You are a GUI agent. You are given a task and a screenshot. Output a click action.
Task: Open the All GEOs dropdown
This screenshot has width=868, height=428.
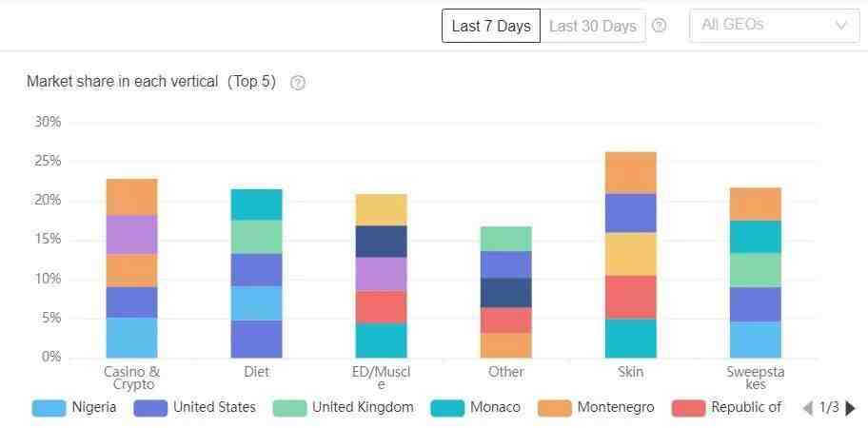(x=775, y=26)
